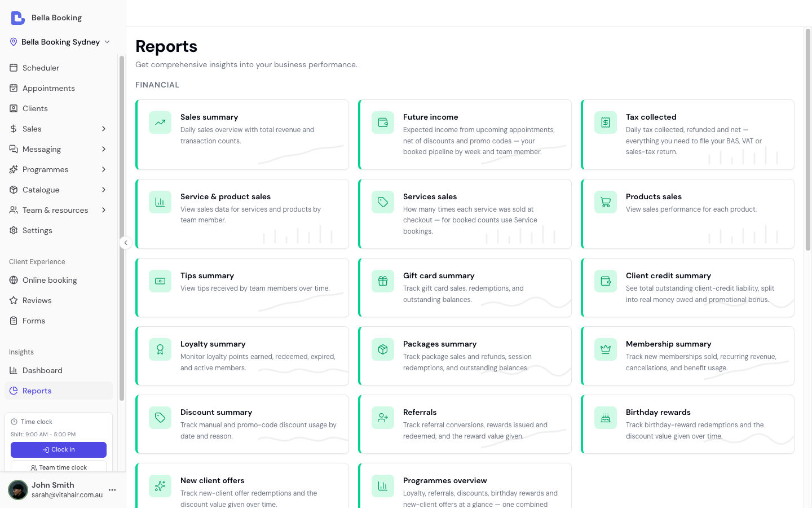Click the "Reports" page heading
This screenshot has height=508, width=812.
[166, 46]
